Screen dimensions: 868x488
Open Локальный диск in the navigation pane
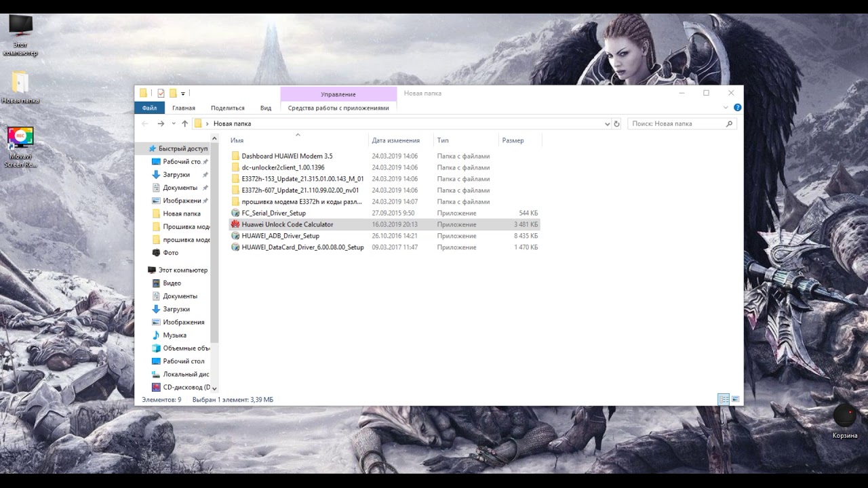point(180,374)
